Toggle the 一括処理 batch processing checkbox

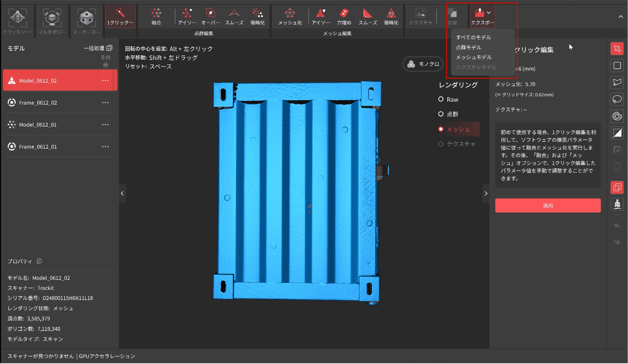pos(109,48)
